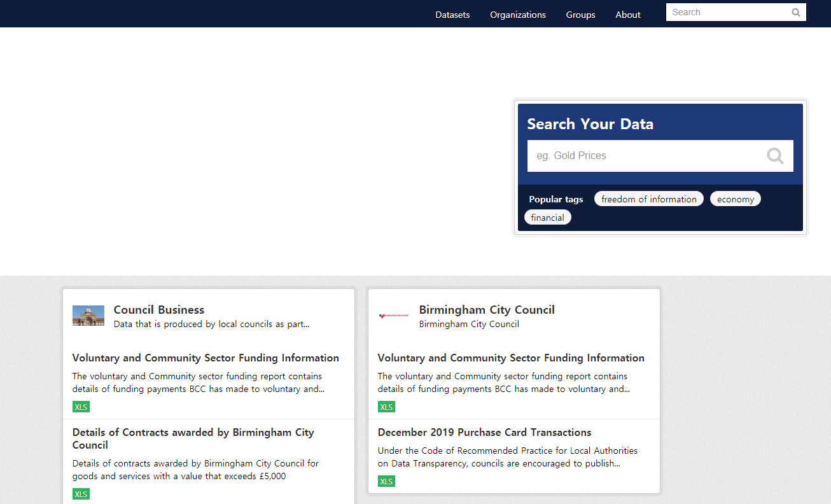Open the Council Business group heading
The height and width of the screenshot is (504, 831).
coord(159,310)
